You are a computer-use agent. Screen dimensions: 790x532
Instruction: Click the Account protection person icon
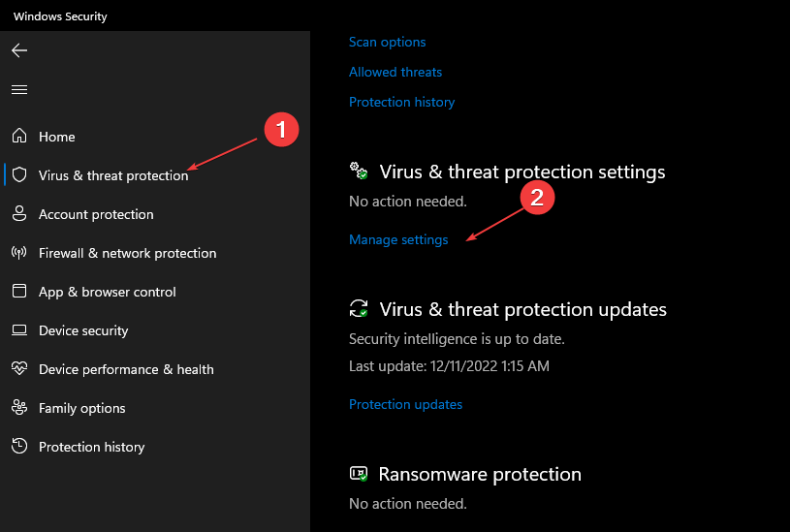tap(19, 213)
